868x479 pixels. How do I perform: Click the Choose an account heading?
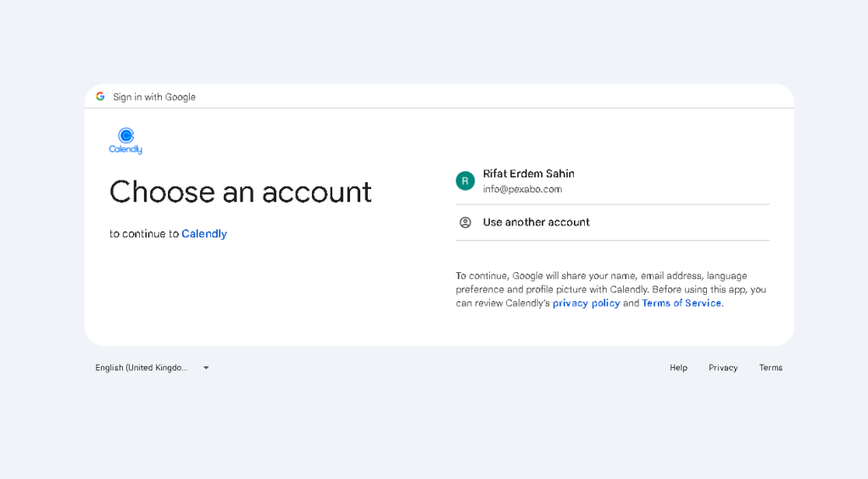coord(240,192)
